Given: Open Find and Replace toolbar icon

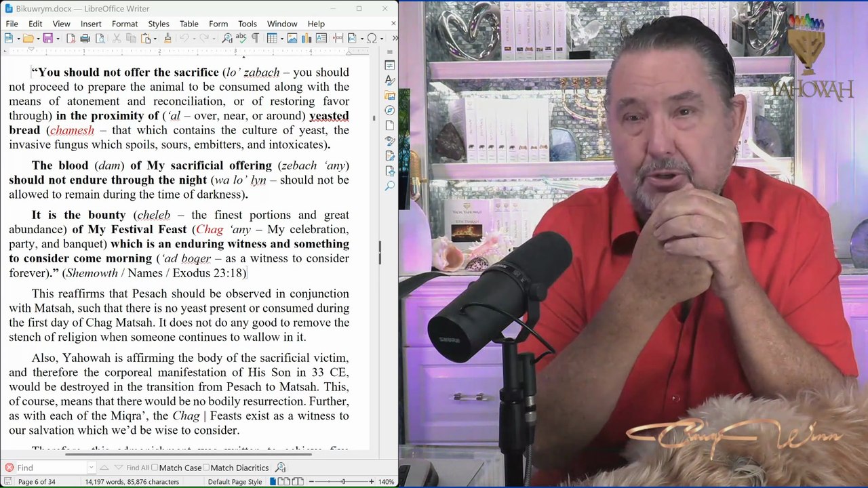Looking at the screenshot, I should 227,38.
